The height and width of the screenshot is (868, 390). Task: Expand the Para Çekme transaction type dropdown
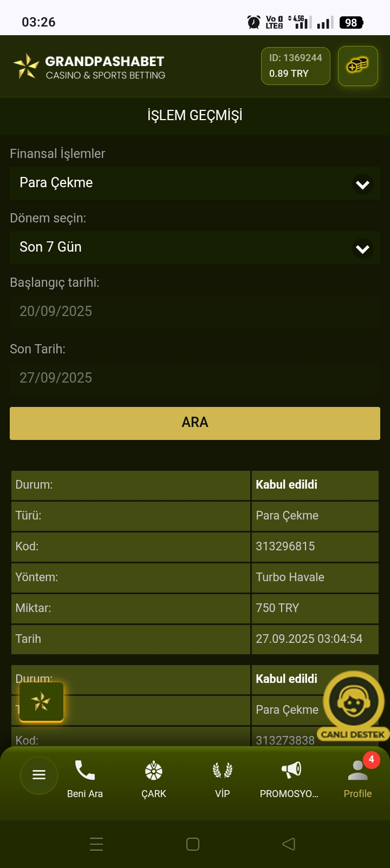[184, 183]
